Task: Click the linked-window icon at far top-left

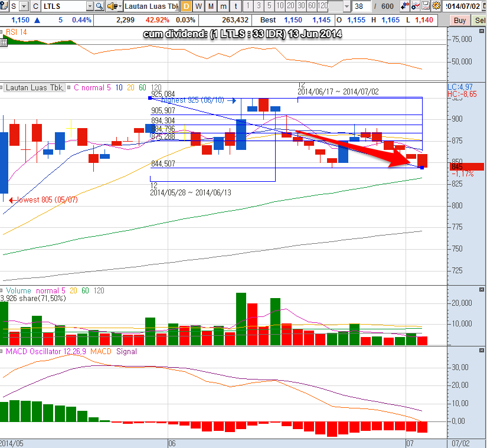Action: point(4,5)
